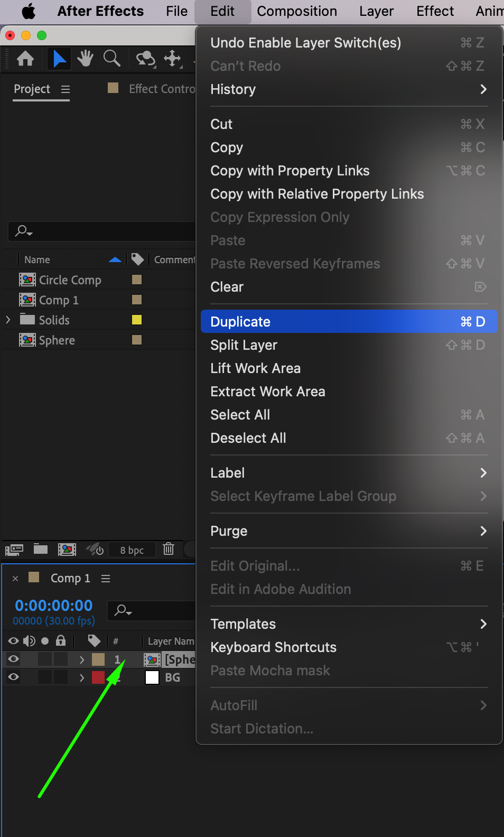
Task: Click the Home icon in toolbar
Action: pos(25,58)
